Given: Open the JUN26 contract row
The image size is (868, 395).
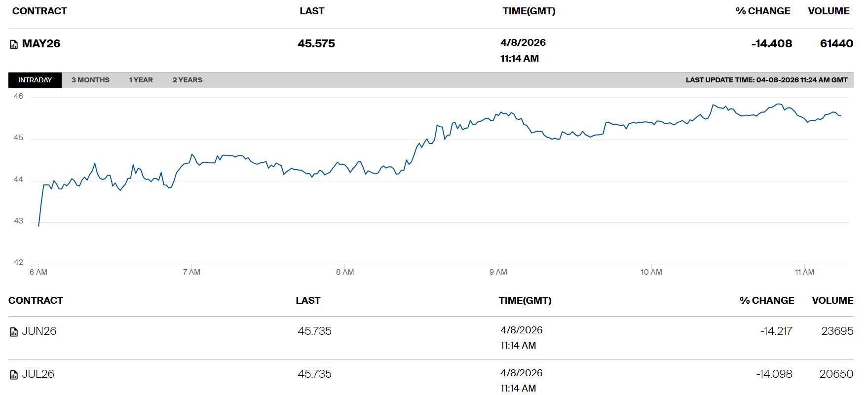Looking at the screenshot, I should pyautogui.click(x=39, y=331).
